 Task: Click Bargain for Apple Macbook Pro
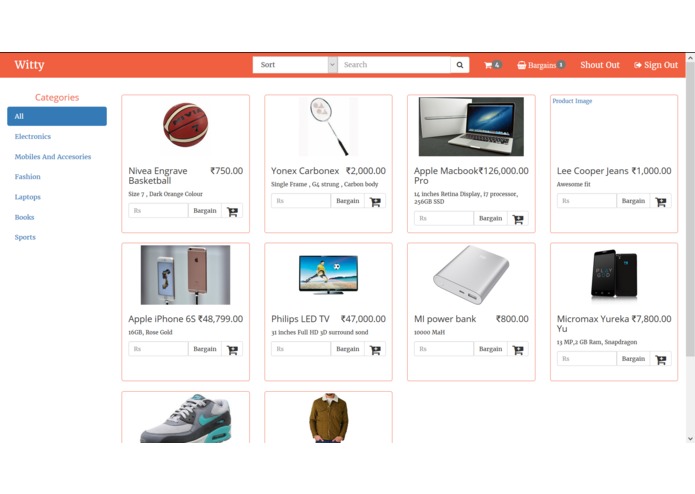pos(490,218)
